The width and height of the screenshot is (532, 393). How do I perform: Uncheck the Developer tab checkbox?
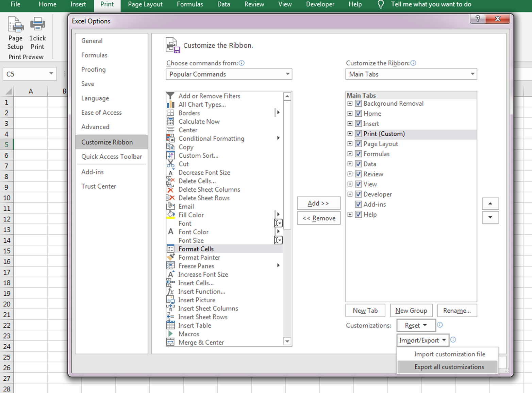359,194
